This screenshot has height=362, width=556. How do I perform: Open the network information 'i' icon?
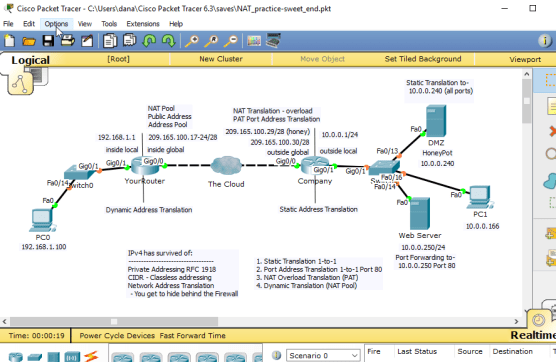545,41
